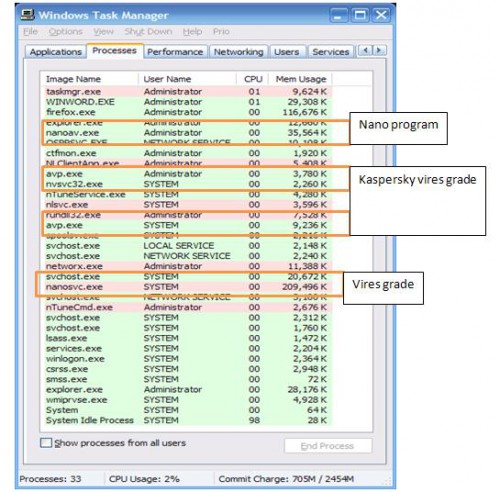Switch to the Networking tab
500x492 pixels.
239,52
